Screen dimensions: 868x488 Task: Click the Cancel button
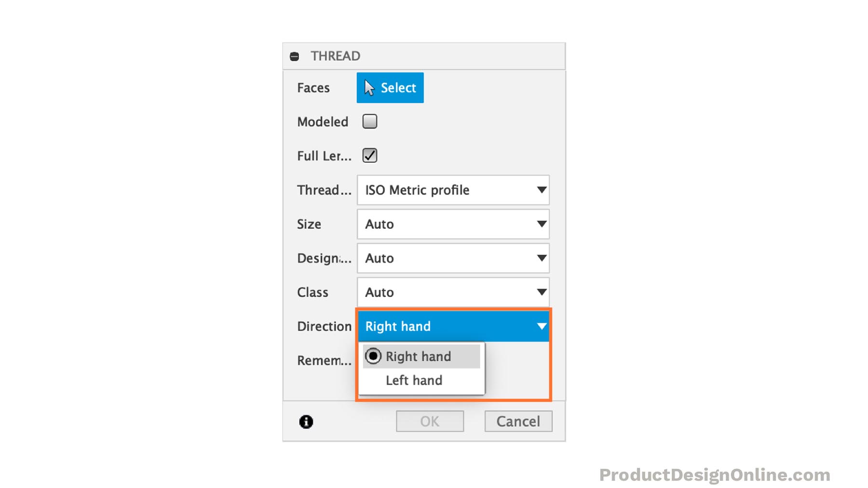pos(518,422)
